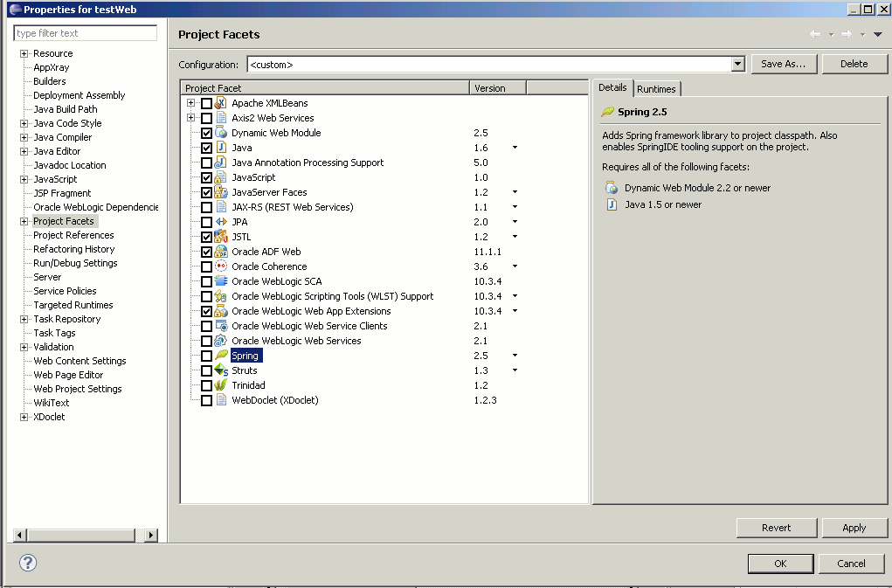Image resolution: width=892 pixels, height=588 pixels.
Task: Click the Apache XMLBeans facet icon
Action: point(221,103)
